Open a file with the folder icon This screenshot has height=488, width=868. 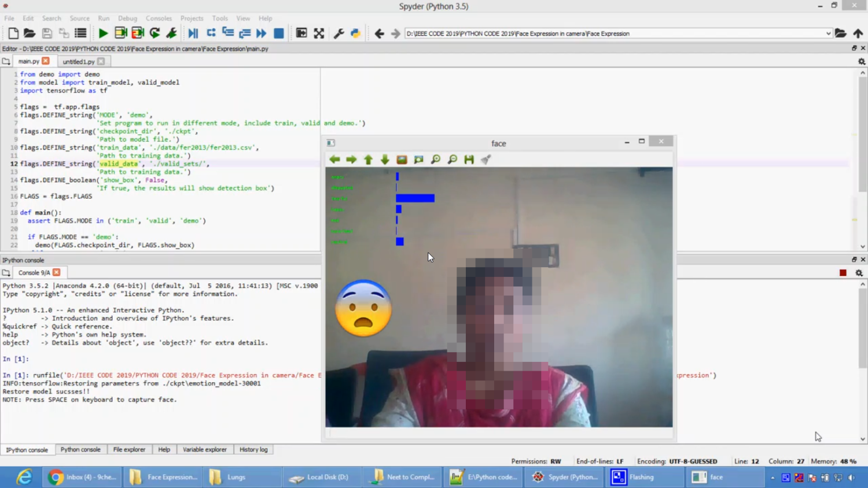30,34
